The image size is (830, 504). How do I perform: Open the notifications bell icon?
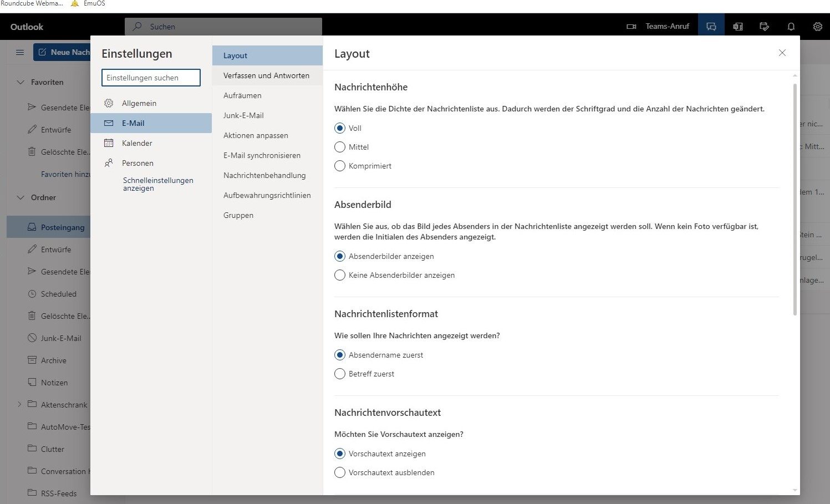791,27
